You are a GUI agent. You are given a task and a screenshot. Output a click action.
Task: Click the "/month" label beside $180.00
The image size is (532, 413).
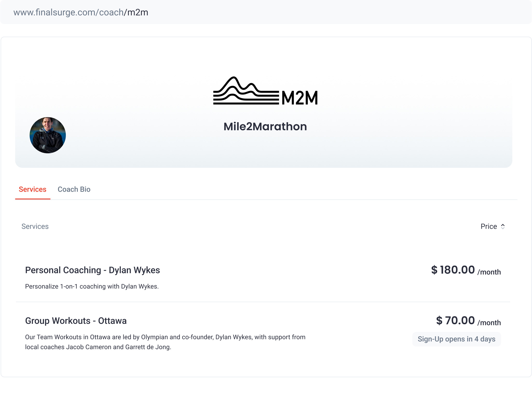(x=489, y=272)
